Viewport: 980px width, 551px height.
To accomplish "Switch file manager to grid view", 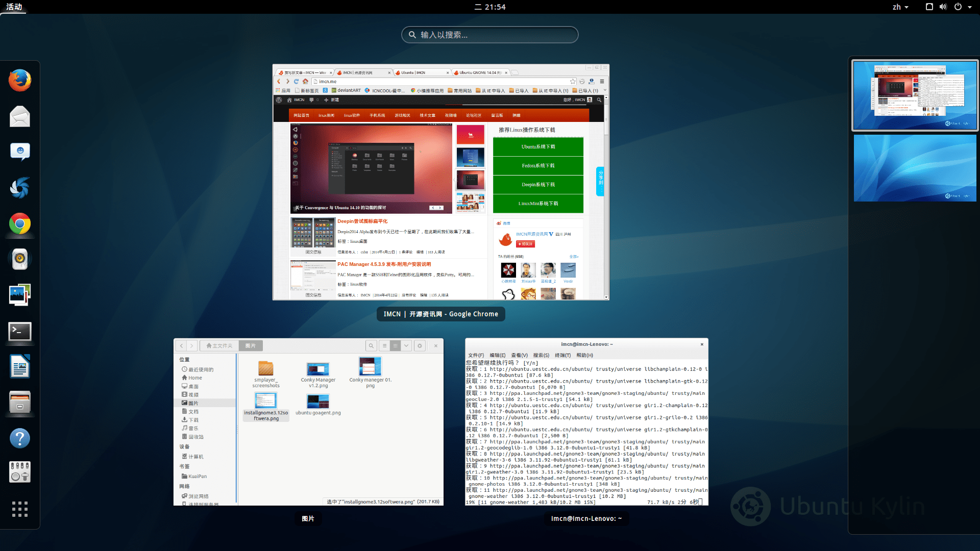I will 395,346.
